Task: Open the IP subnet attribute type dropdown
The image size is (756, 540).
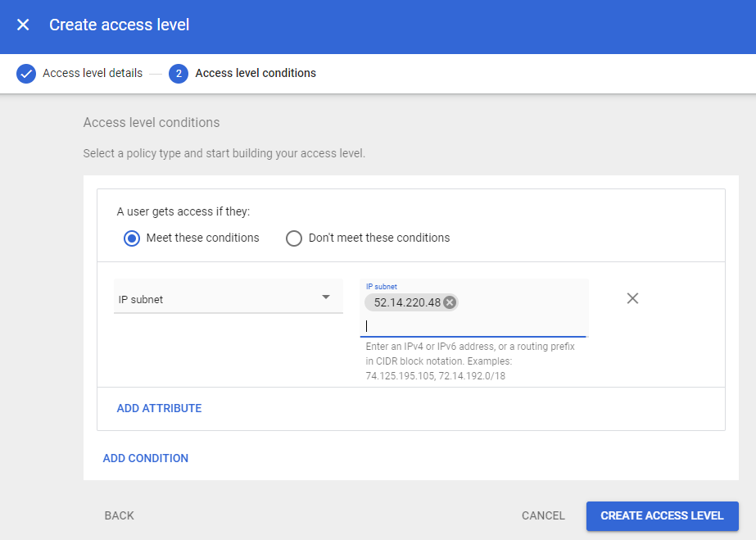Action: [x=221, y=299]
